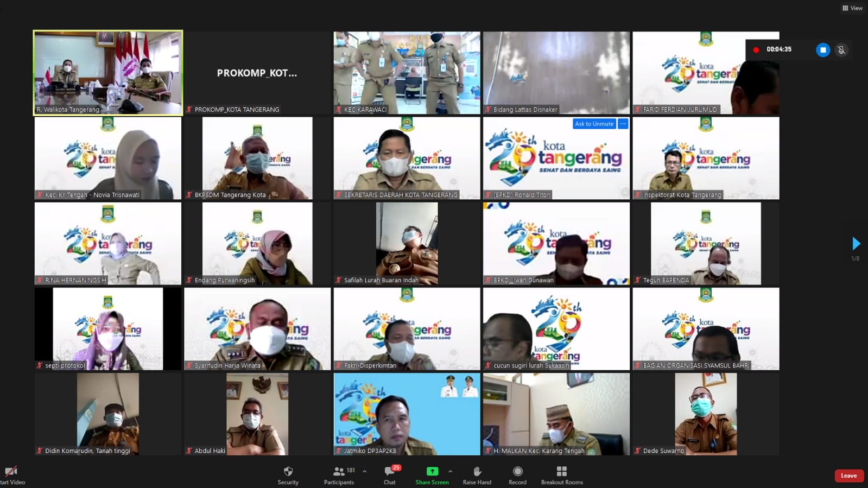This screenshot has height=488, width=868.
Task: Click the Raise Hand icon
Action: 477,475
